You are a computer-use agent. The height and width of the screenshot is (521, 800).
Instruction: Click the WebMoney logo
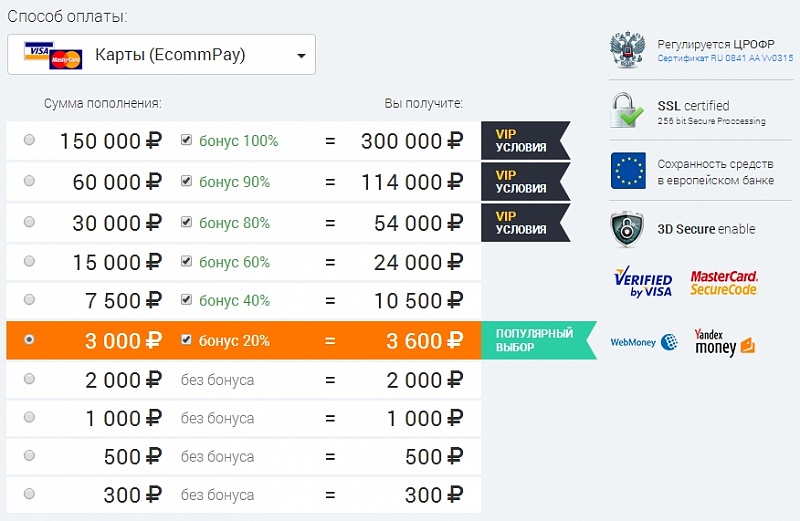coord(644,342)
